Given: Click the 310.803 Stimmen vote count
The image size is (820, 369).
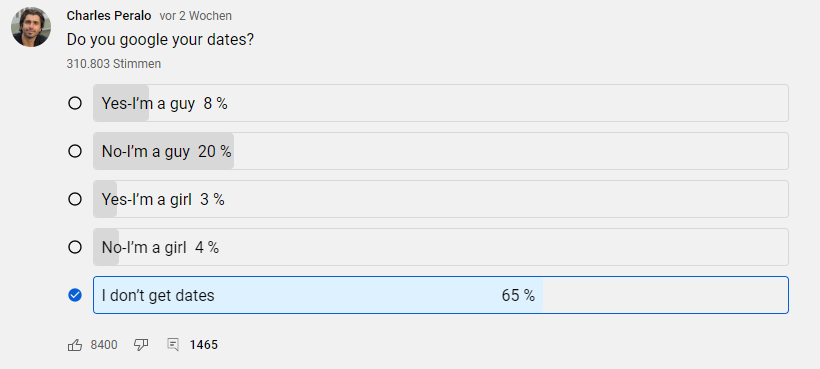Looking at the screenshot, I should click(113, 64).
